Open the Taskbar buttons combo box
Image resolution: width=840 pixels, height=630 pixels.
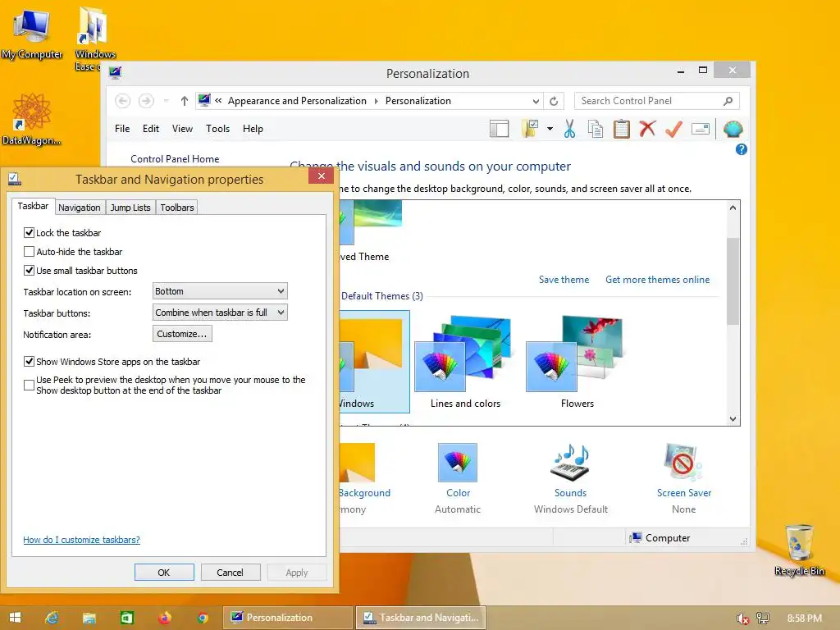[x=220, y=313]
